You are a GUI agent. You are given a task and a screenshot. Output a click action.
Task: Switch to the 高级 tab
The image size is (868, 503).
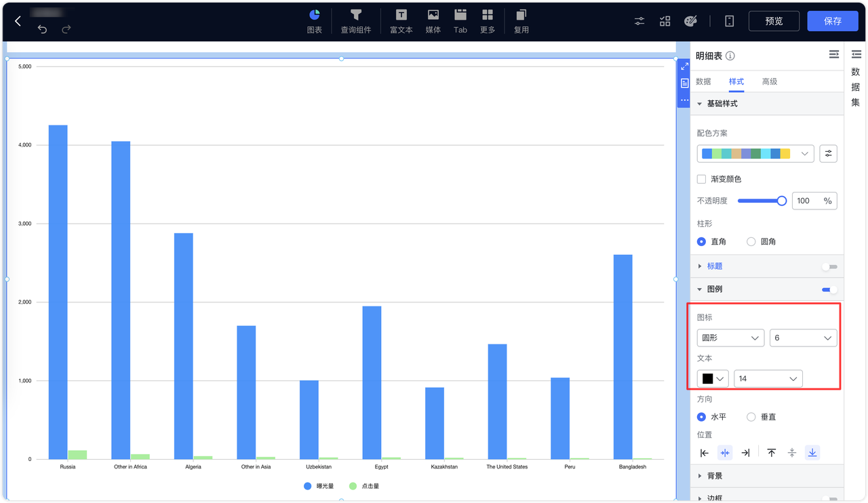(x=770, y=81)
